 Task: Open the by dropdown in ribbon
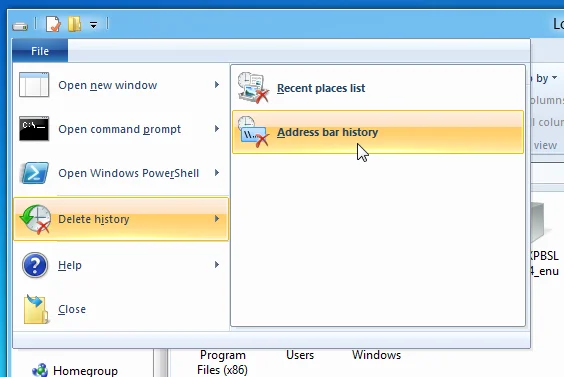pos(546,78)
